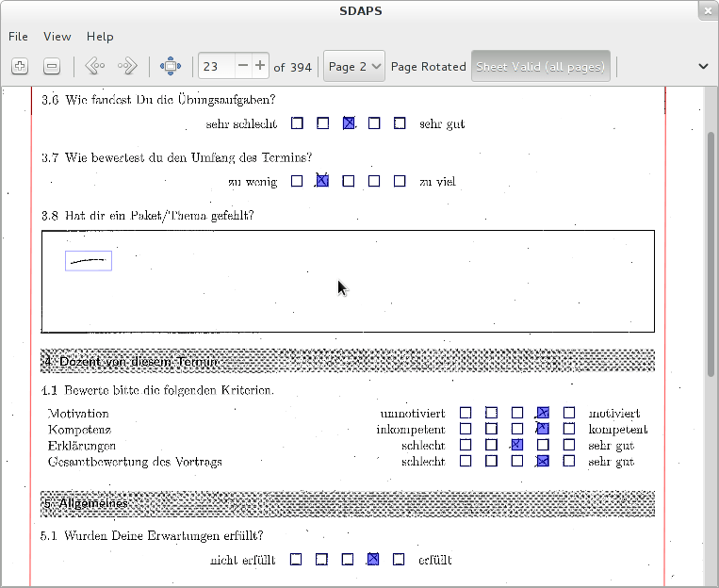Click the vertical scrollbar thumb
The image size is (719, 588).
point(711,254)
